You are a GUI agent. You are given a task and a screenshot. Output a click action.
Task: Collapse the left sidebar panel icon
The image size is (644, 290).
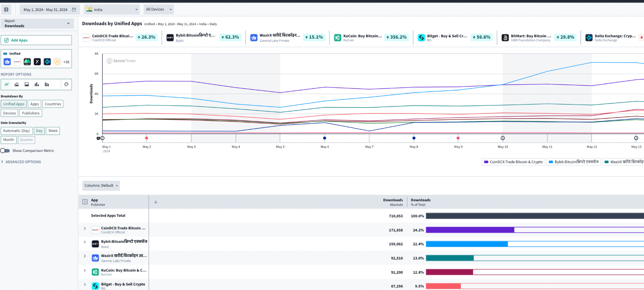click(6, 9)
